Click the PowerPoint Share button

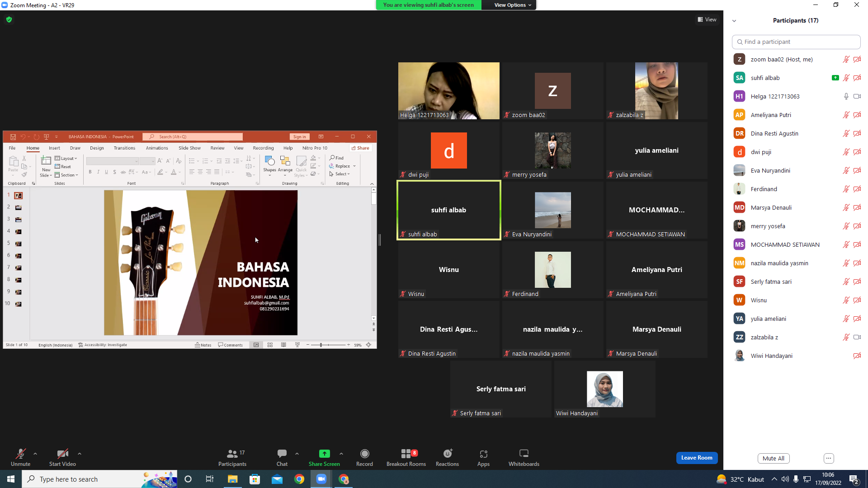360,148
